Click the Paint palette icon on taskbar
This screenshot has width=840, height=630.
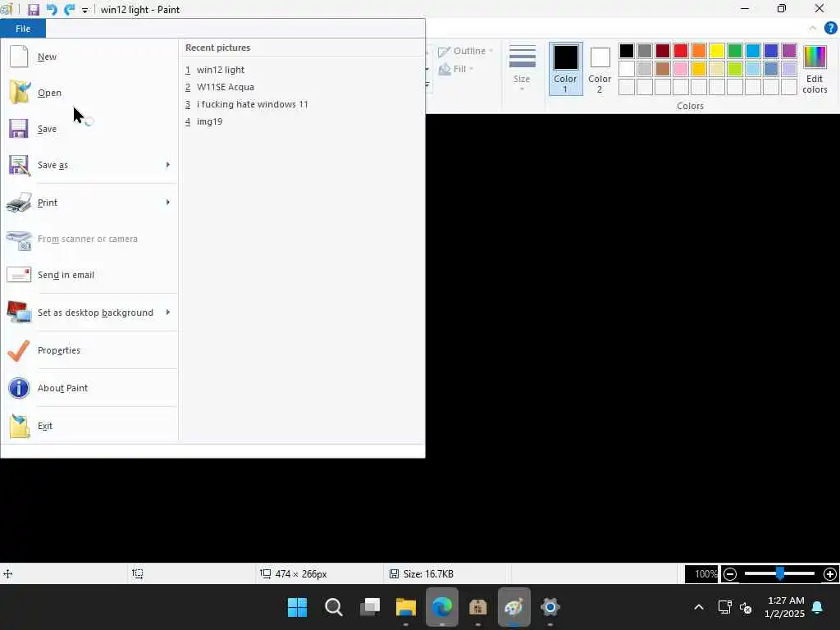tap(514, 607)
